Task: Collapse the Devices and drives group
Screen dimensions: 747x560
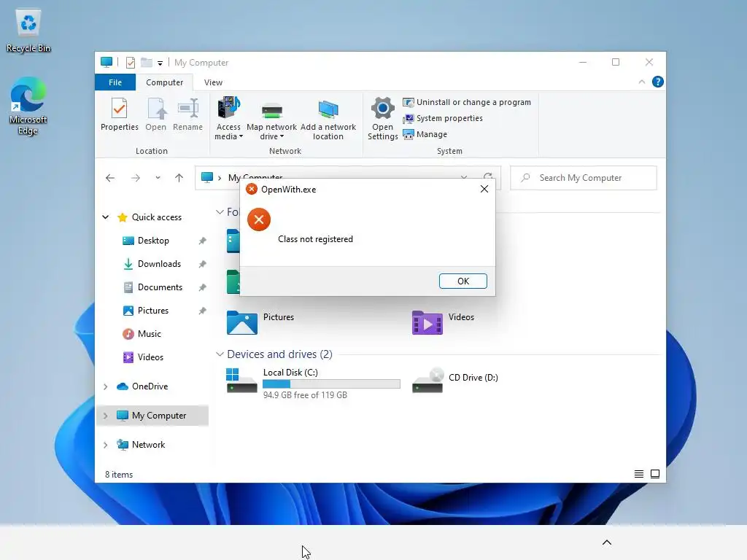Action: (220, 354)
